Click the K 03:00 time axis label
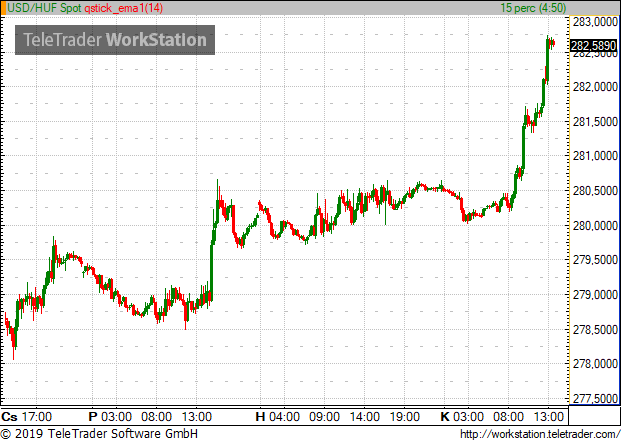621x443 pixels. 462,417
